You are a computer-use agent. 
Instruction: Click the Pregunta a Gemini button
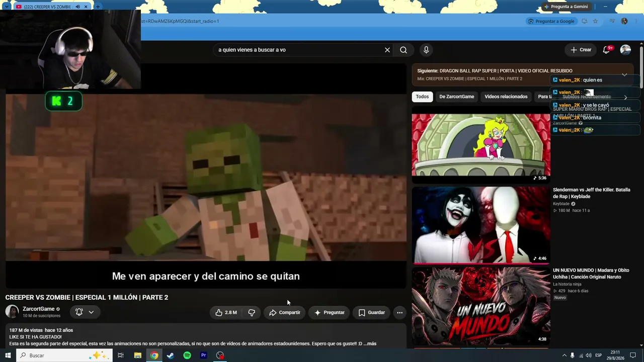(566, 7)
